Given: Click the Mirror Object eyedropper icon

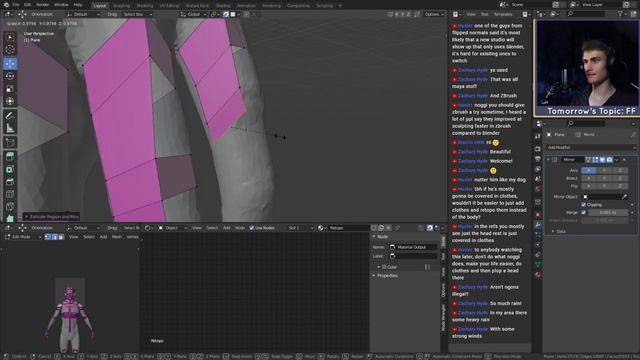Looking at the screenshot, I should 624,197.
